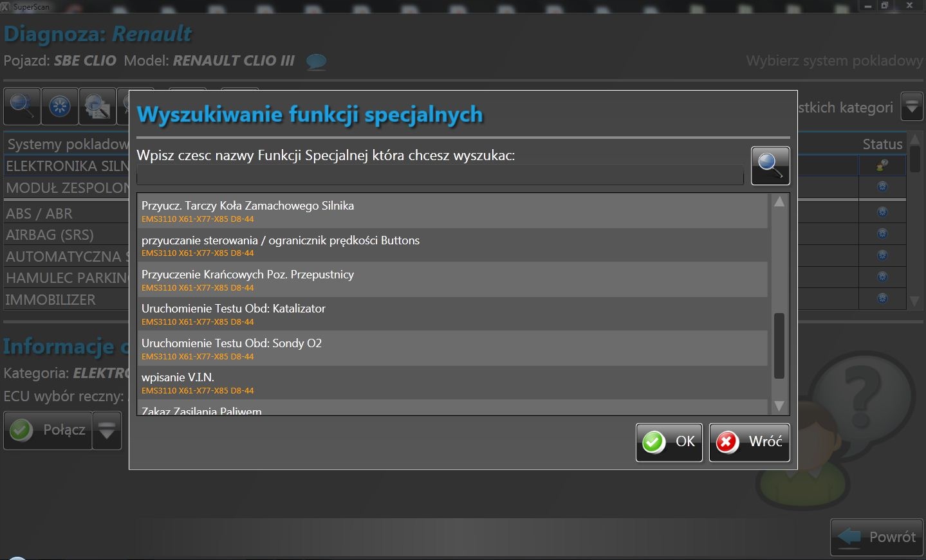The image size is (926, 560).
Task: Minimize the SuperScan window
Action: coord(868,6)
